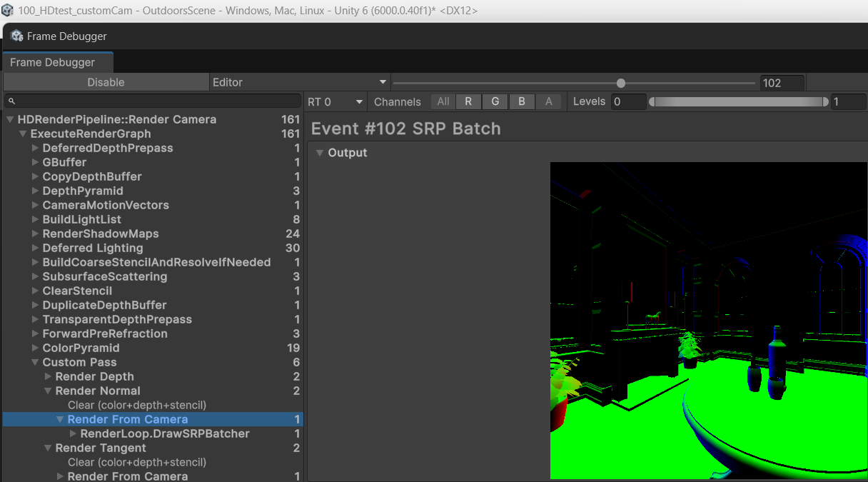Click the Disable button to stop frame debugging

(x=106, y=81)
